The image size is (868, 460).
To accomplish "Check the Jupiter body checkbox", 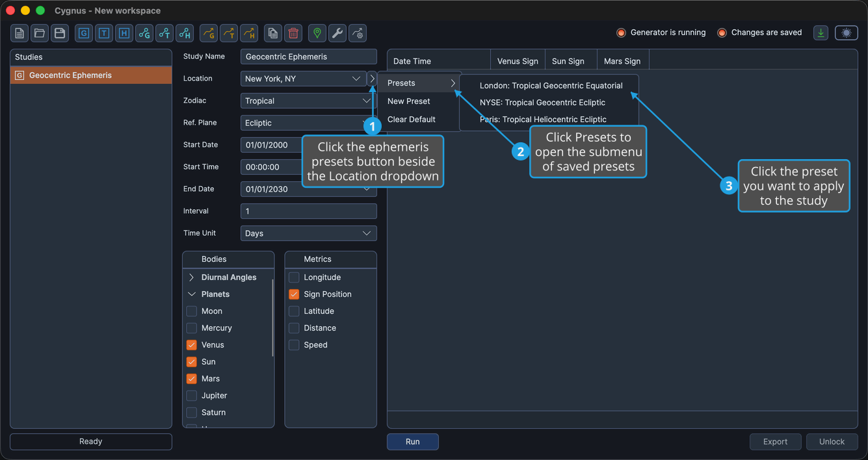I will [192, 396].
